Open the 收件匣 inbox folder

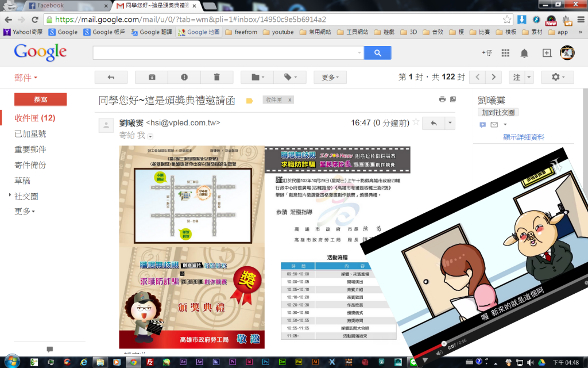click(34, 118)
